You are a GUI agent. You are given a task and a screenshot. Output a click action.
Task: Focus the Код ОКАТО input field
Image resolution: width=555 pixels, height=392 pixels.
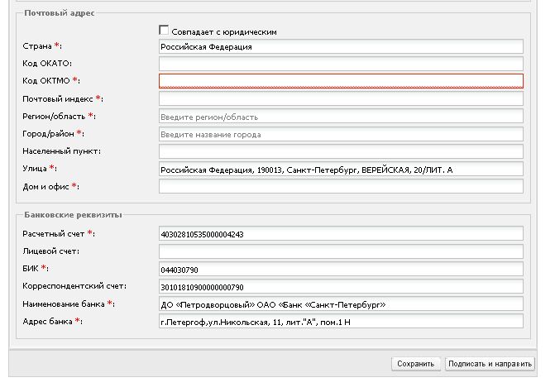click(341, 64)
